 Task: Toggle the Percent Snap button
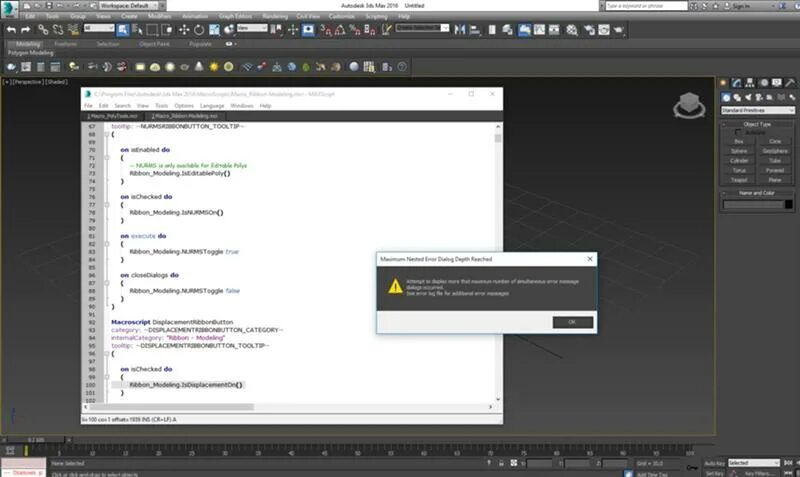(x=355, y=30)
